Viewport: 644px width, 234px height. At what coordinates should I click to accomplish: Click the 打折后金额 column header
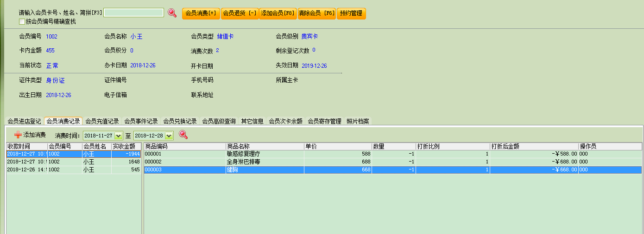(534, 146)
